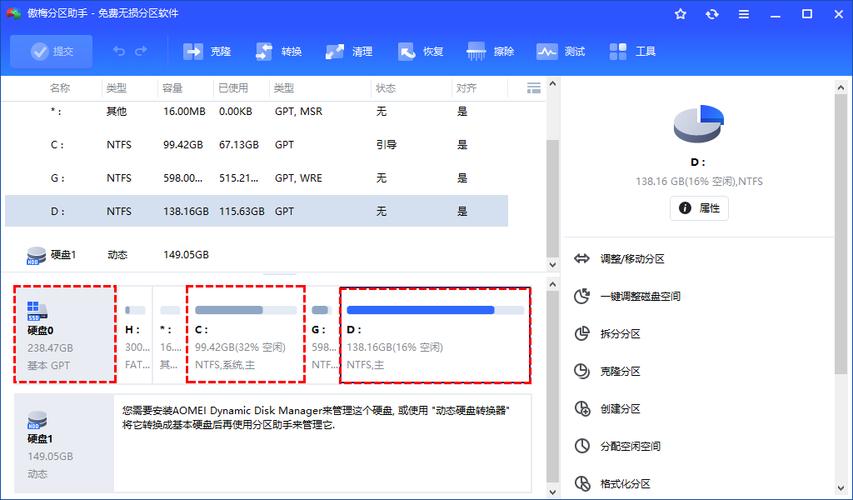Select the * : partition block in disk map

(x=170, y=334)
